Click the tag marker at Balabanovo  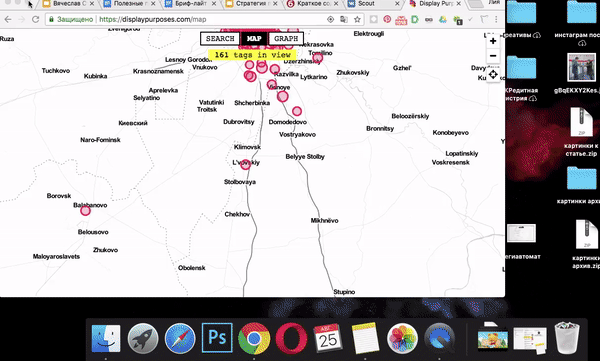pyautogui.click(x=85, y=211)
